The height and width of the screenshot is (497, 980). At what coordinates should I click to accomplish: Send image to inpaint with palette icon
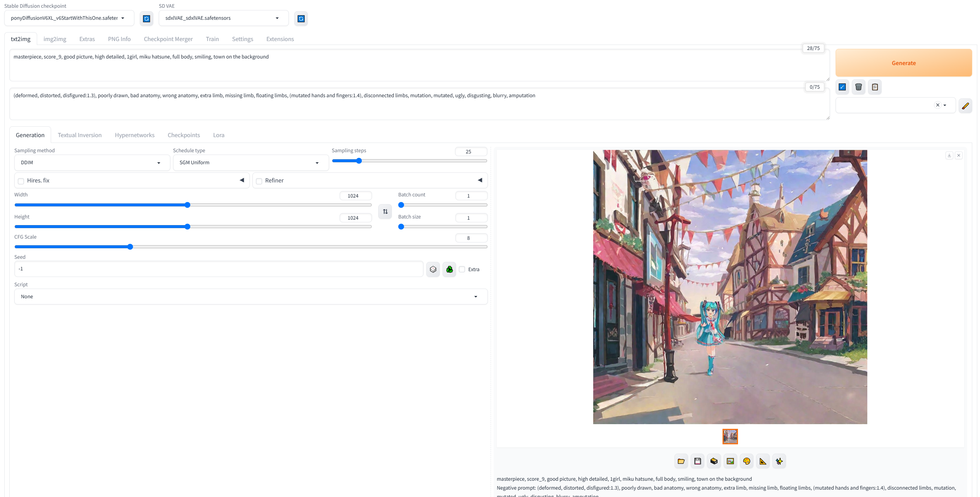click(x=747, y=461)
